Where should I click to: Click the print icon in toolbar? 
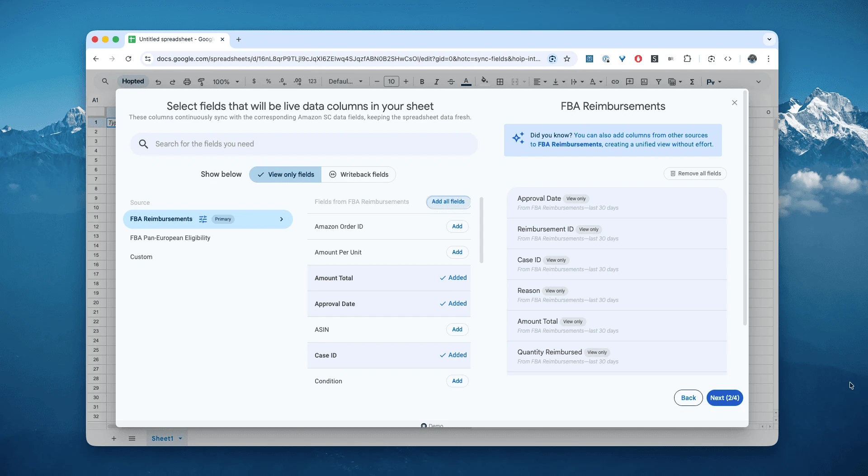tap(187, 82)
